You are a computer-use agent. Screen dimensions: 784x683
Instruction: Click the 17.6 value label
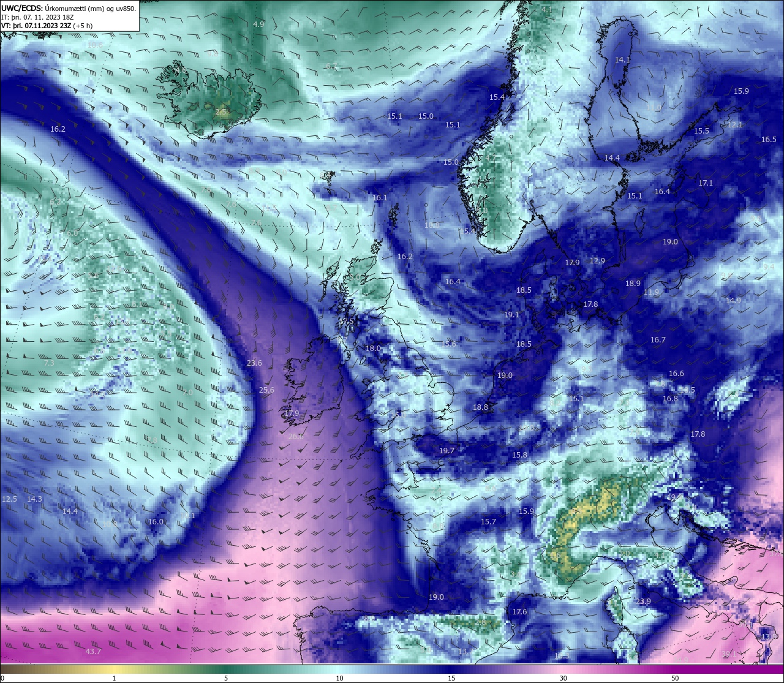pyautogui.click(x=519, y=611)
